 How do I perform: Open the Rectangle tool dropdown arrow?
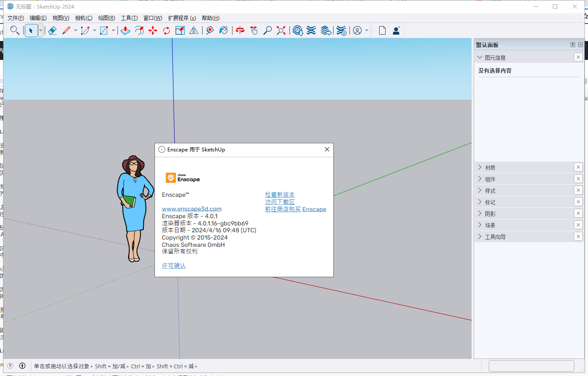(x=113, y=30)
